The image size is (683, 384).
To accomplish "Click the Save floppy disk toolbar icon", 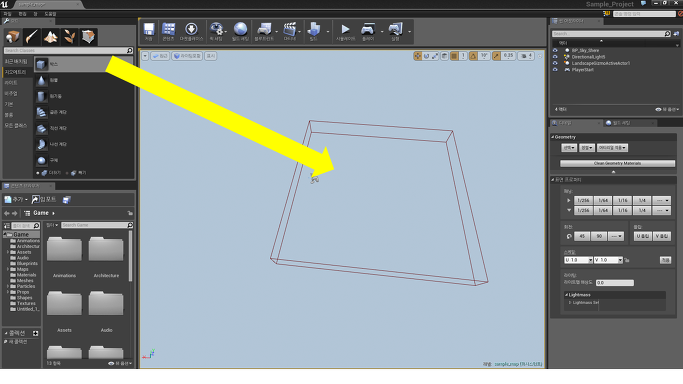I will click(x=149, y=29).
